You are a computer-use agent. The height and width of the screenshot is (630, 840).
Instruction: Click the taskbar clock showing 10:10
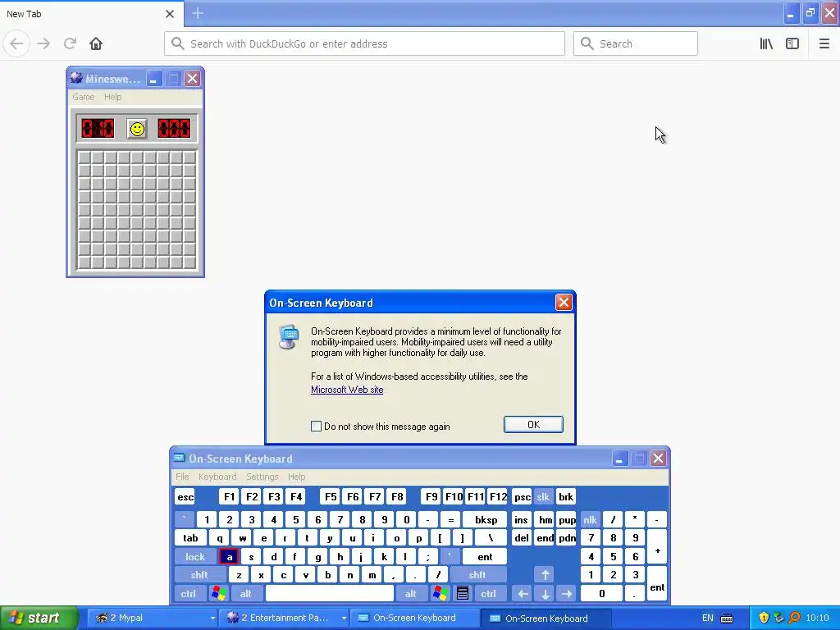click(818, 619)
